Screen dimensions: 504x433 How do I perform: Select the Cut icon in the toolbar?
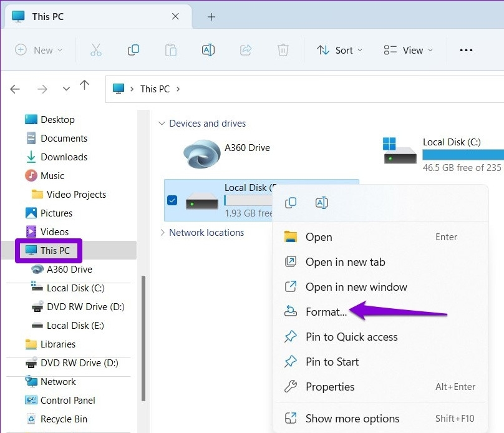coord(95,50)
